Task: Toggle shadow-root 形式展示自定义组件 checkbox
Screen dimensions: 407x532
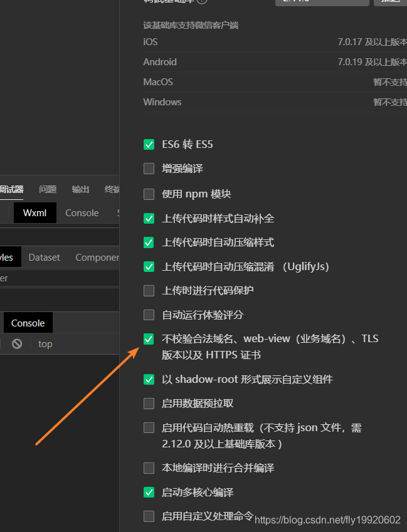Action: pyautogui.click(x=149, y=379)
